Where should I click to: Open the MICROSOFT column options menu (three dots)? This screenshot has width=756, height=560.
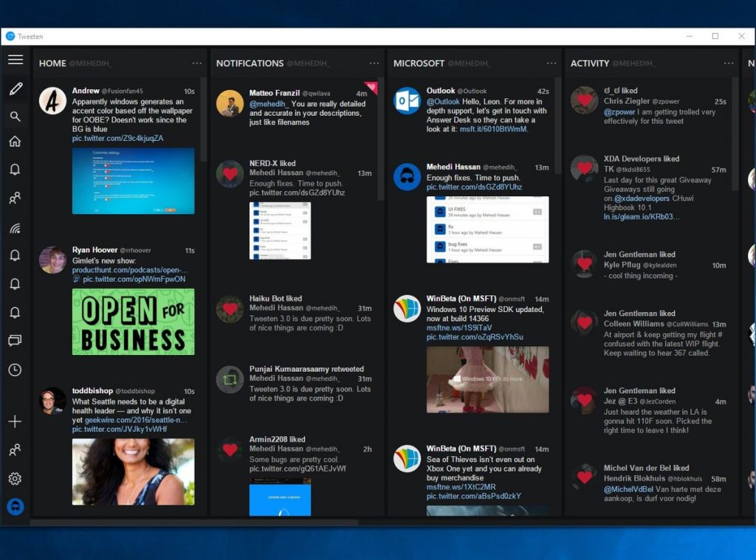click(x=551, y=63)
